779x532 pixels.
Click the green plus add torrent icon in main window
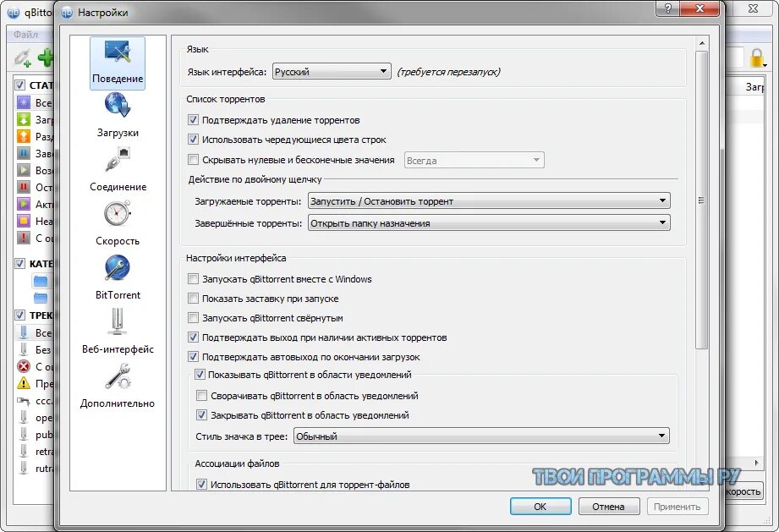tap(46, 58)
